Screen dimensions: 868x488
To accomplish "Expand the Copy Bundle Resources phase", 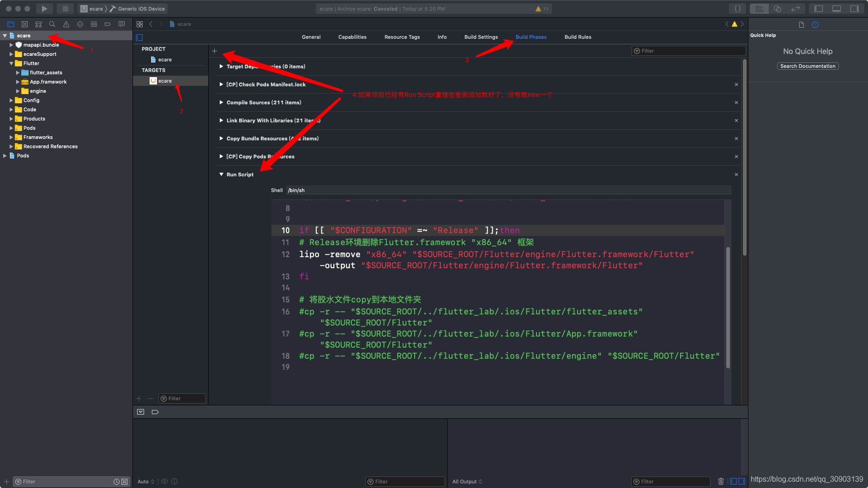I will (x=221, y=139).
